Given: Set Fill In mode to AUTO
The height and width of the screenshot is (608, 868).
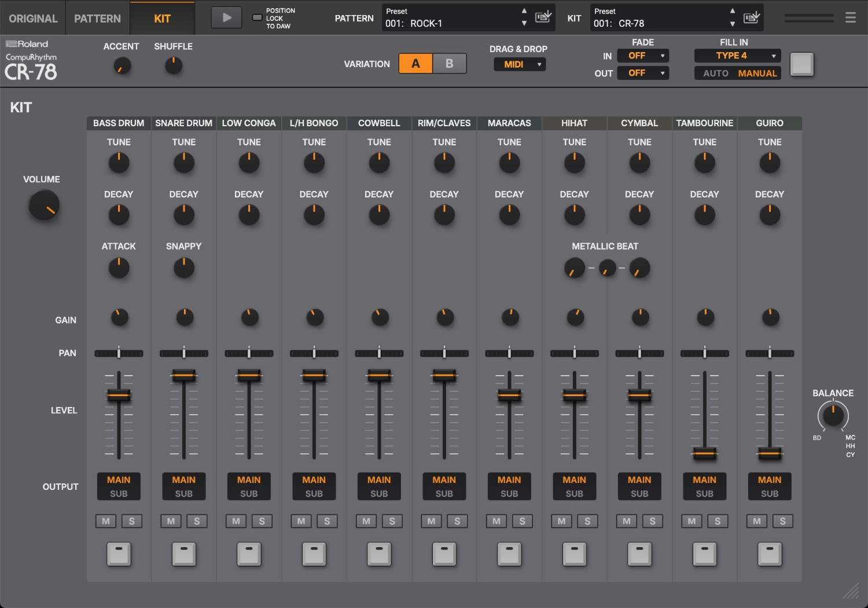Looking at the screenshot, I should [715, 73].
